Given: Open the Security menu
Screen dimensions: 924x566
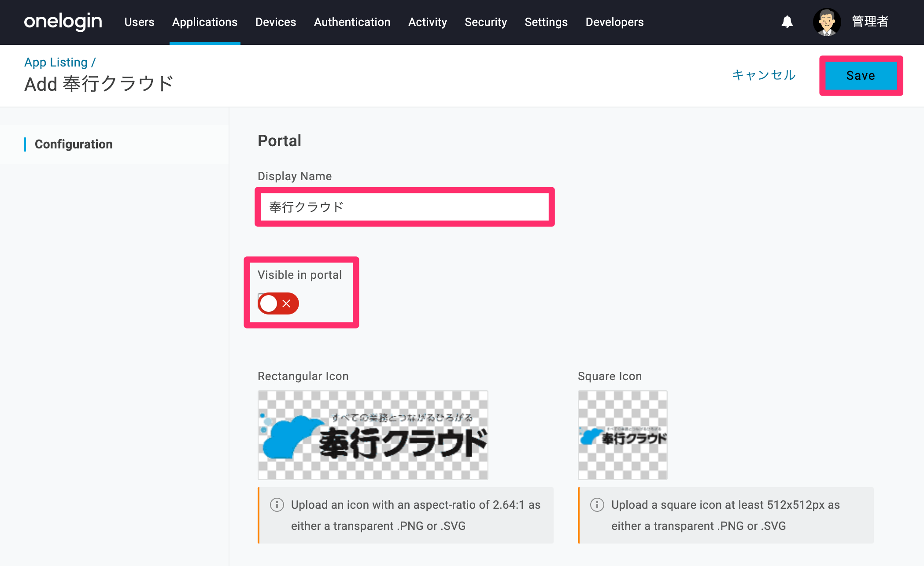Looking at the screenshot, I should coord(486,22).
